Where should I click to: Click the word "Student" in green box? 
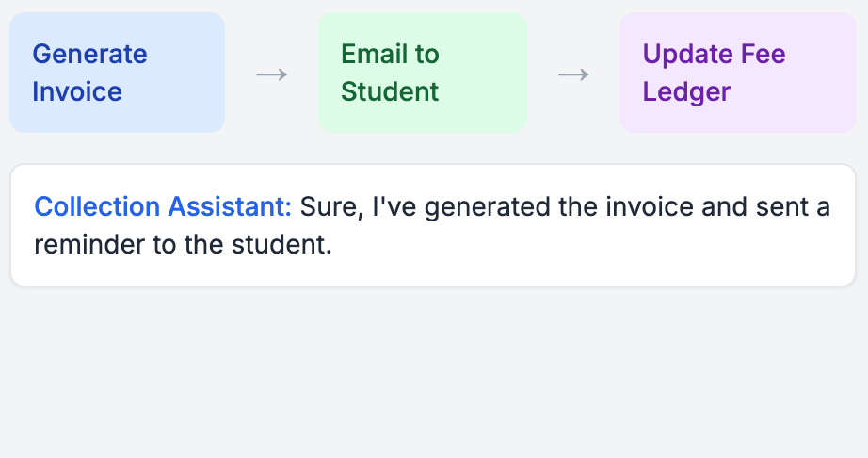390,91
